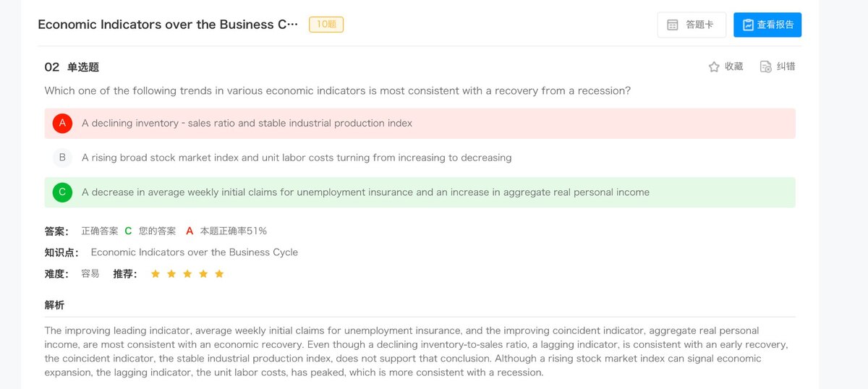Select option C green circle
Screen dimensions: 868x389
pos(62,192)
